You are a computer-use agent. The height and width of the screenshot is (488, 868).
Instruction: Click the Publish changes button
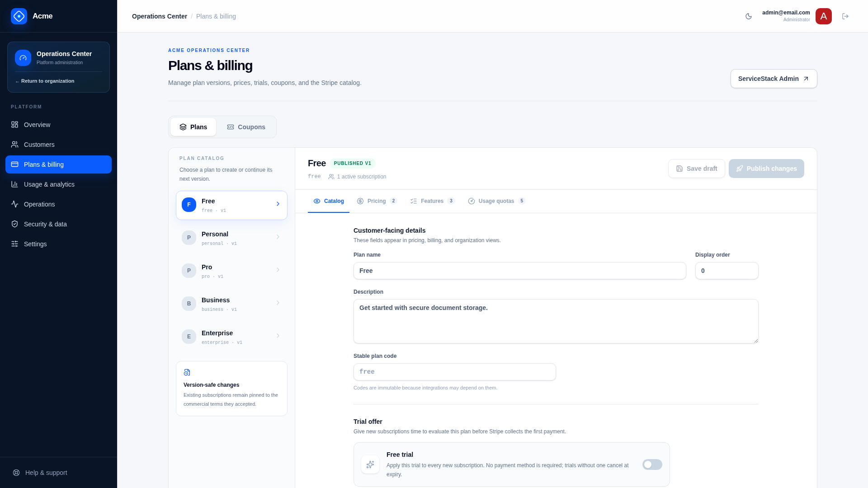[766, 169]
